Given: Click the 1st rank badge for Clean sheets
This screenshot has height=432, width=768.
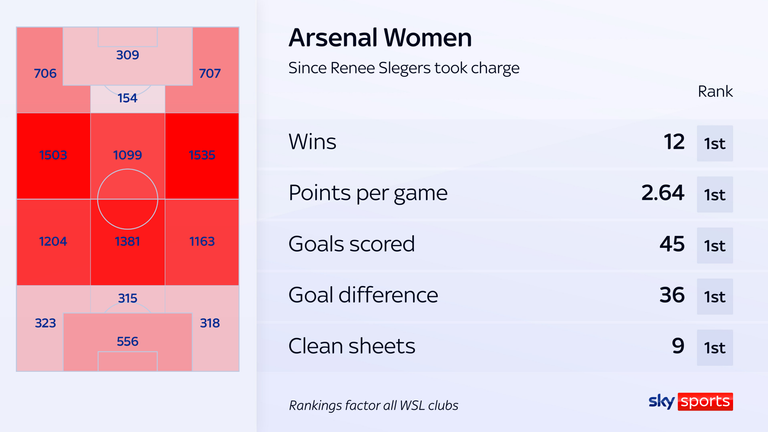Looking at the screenshot, I should coord(715,348).
